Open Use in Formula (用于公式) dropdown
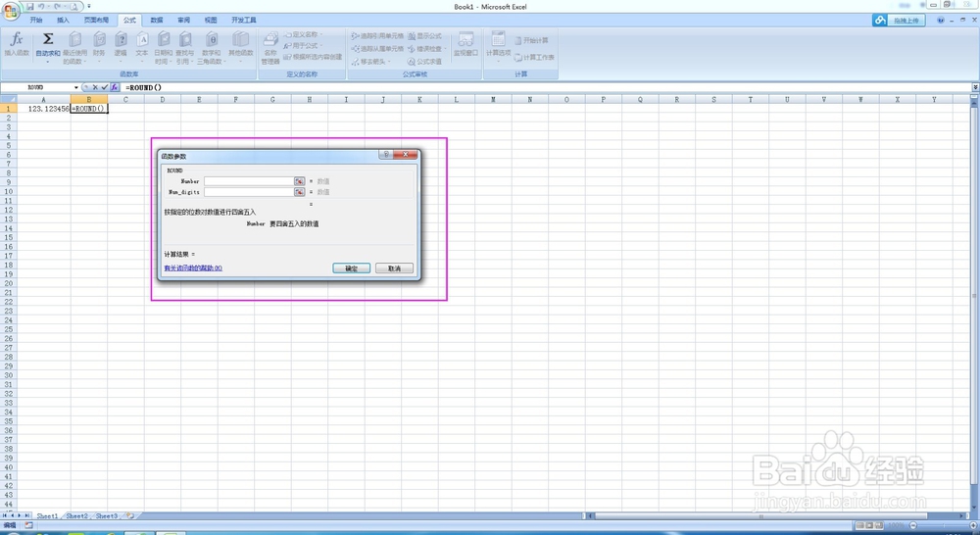This screenshot has height=535, width=980. tap(303, 46)
